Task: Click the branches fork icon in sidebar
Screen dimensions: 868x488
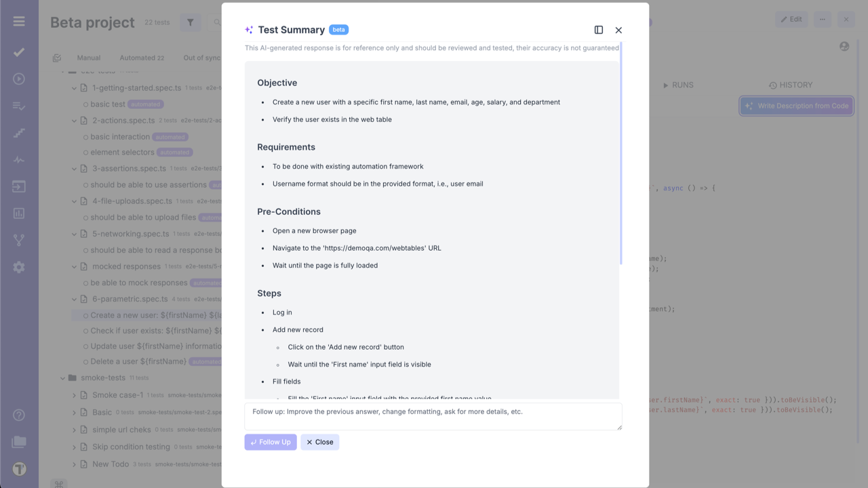Action: tap(19, 240)
